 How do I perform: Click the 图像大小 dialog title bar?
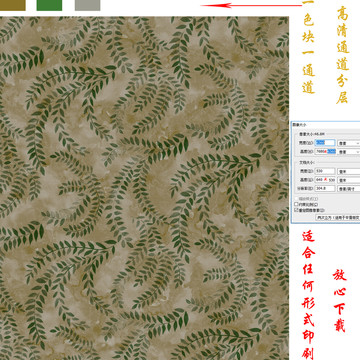coord(325,125)
